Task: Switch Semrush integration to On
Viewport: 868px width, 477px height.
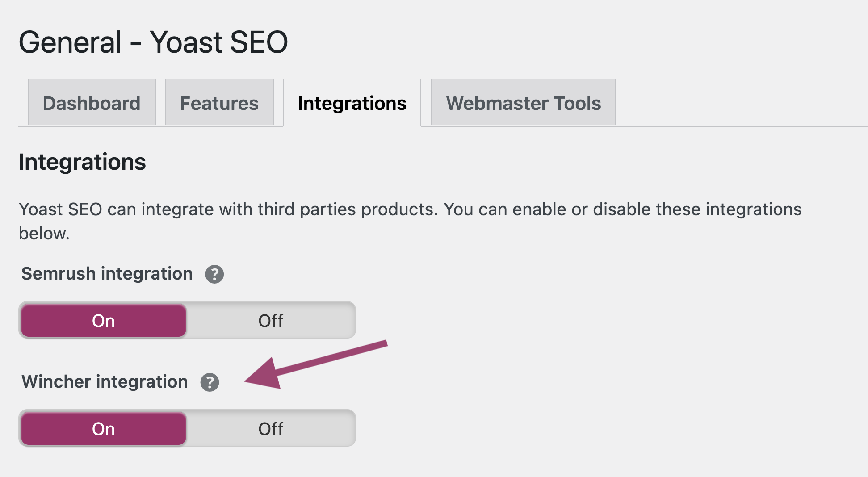Action: 104,321
